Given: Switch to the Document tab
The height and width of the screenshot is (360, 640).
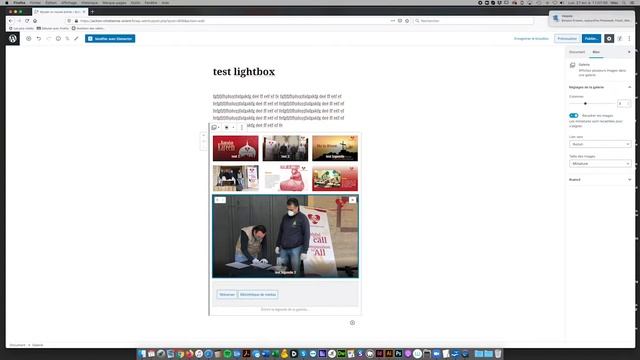Looking at the screenshot, I should point(577,52).
